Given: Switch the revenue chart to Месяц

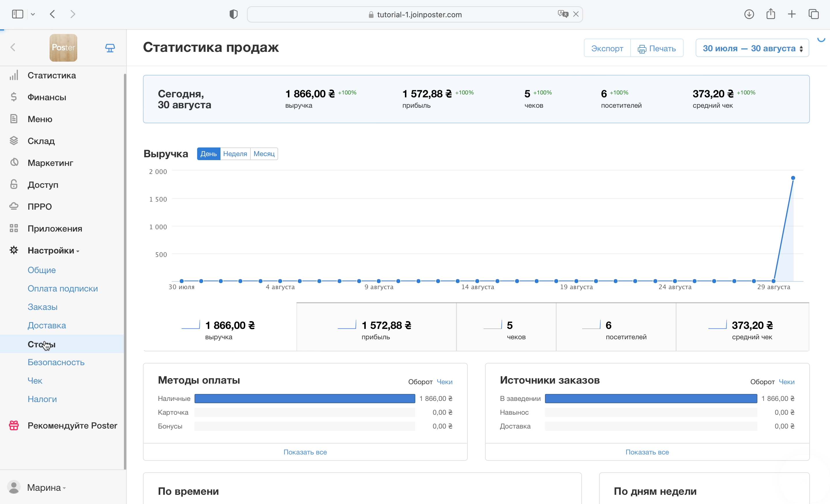Looking at the screenshot, I should (264, 154).
